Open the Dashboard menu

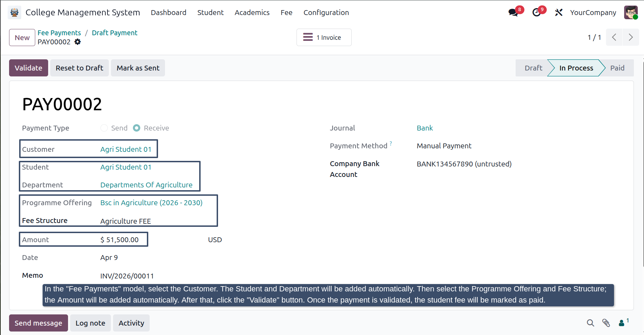point(169,13)
